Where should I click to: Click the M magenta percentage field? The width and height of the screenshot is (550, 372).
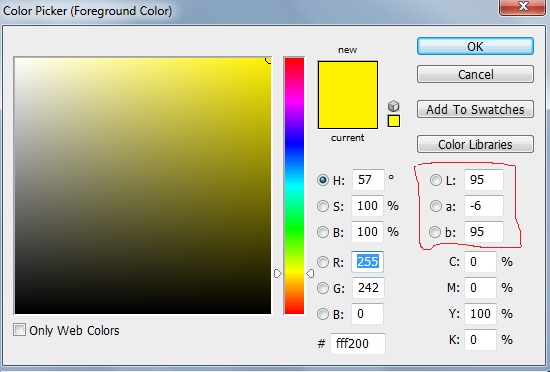click(x=480, y=288)
